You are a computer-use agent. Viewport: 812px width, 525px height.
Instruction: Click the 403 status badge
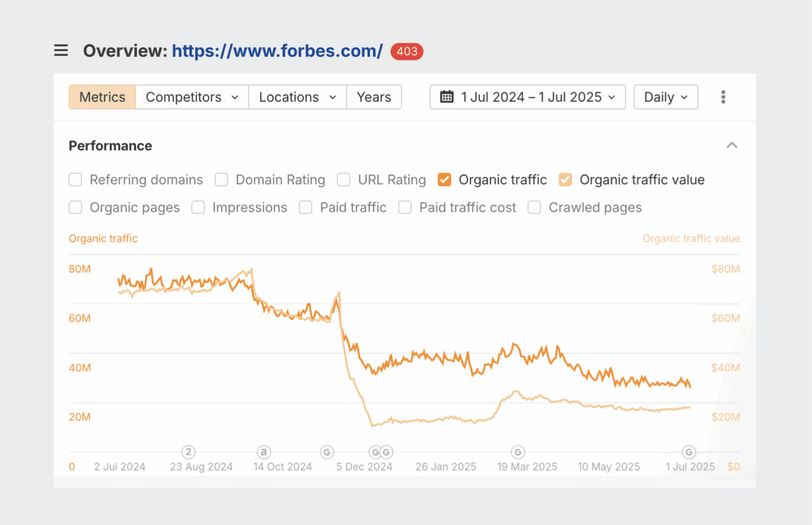point(407,51)
